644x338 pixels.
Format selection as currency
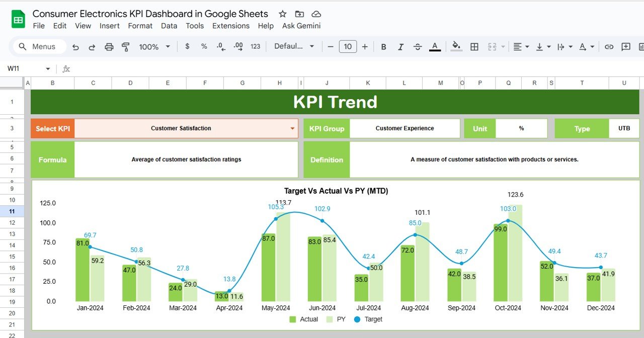pos(187,46)
